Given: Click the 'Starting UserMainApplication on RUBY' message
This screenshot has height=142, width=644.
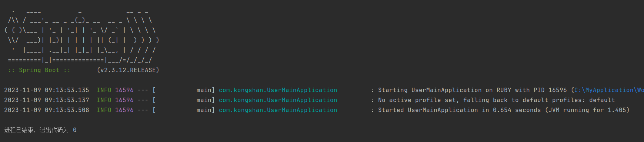Looking at the screenshot, I should pyautogui.click(x=444, y=90).
